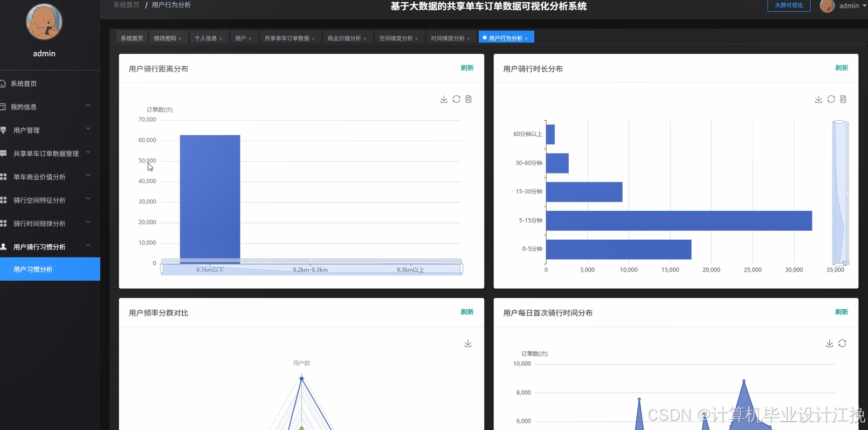Click the 30-60分钟 bar in duration chart

pos(557,163)
